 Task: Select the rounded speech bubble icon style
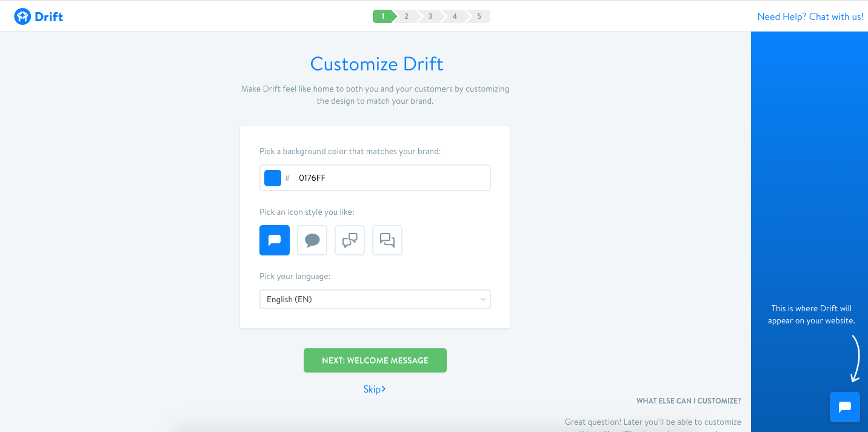click(312, 240)
